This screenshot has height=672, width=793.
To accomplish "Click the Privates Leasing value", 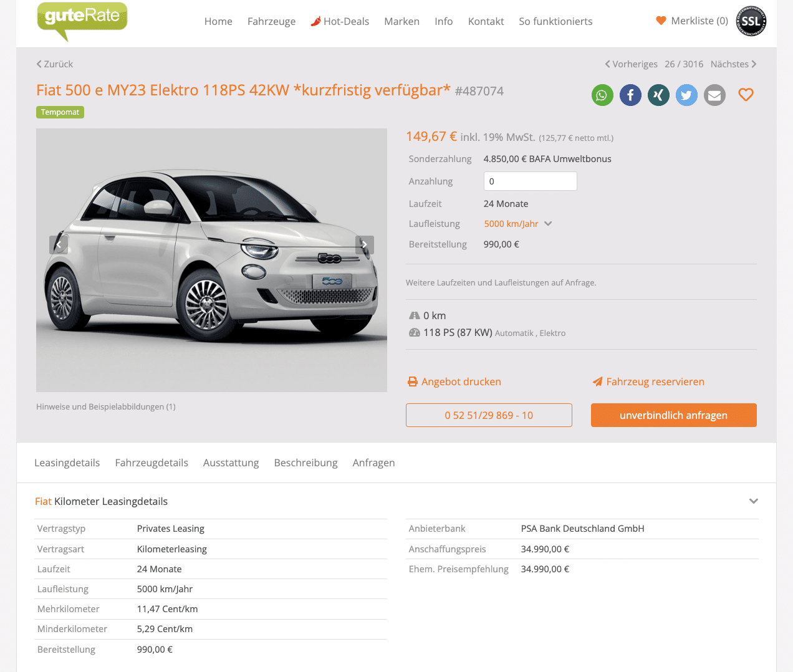I will pyautogui.click(x=171, y=529).
